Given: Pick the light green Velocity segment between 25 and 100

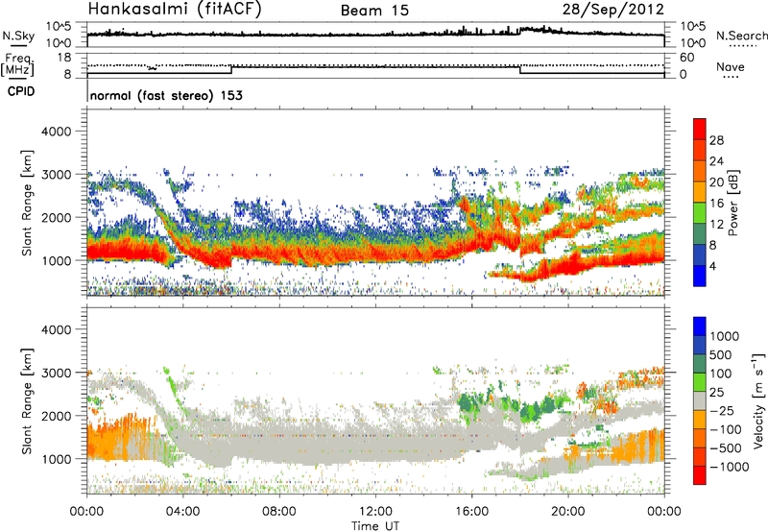Looking at the screenshot, I should pos(700,382).
